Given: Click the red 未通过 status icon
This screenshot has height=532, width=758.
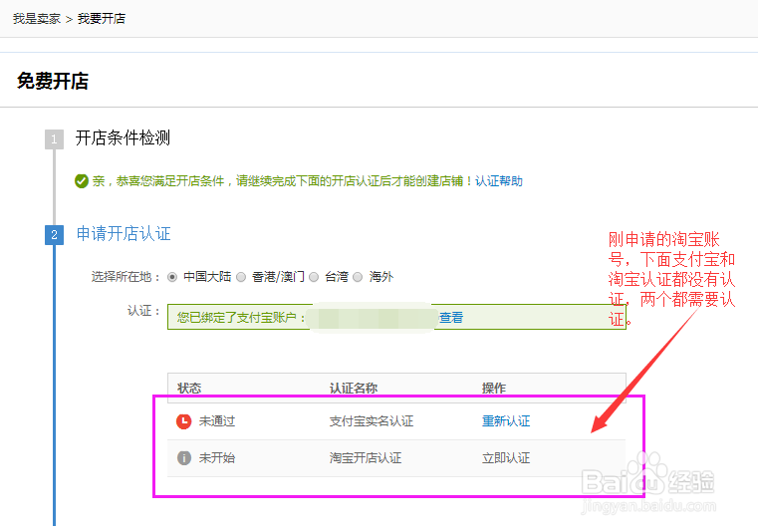Looking at the screenshot, I should coord(183,421).
